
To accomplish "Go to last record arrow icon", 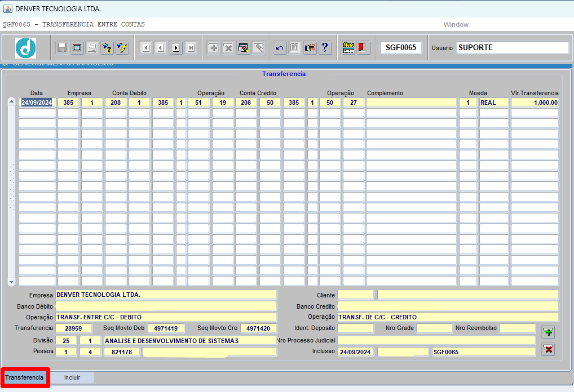I will pos(191,47).
